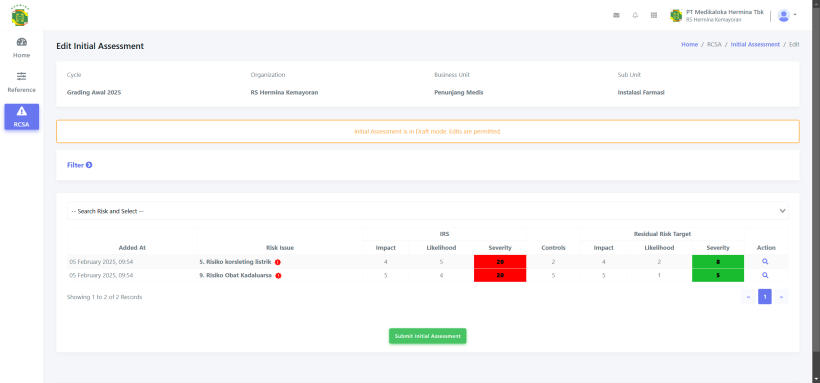This screenshot has height=383, width=820.
Task: Click 'RS Hermina Kemayoran' organization value
Action: [x=284, y=93]
